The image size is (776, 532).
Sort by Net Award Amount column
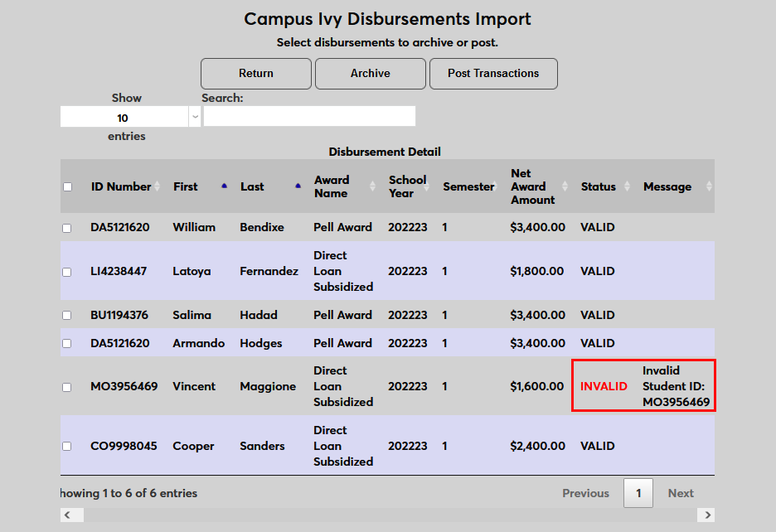click(x=533, y=186)
